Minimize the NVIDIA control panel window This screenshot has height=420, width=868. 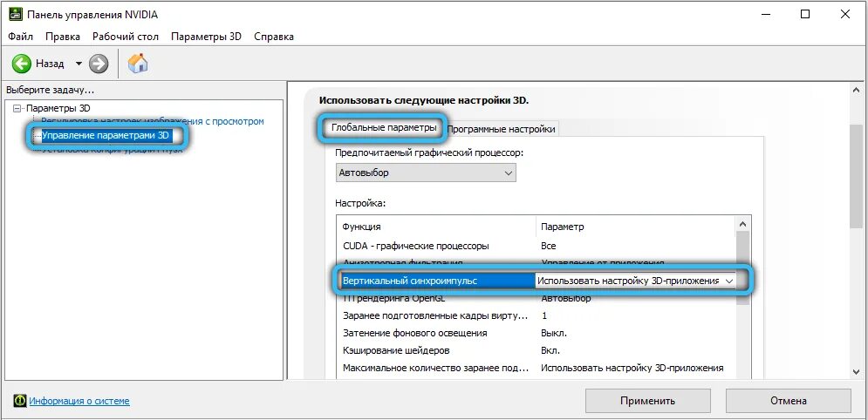[x=764, y=14]
